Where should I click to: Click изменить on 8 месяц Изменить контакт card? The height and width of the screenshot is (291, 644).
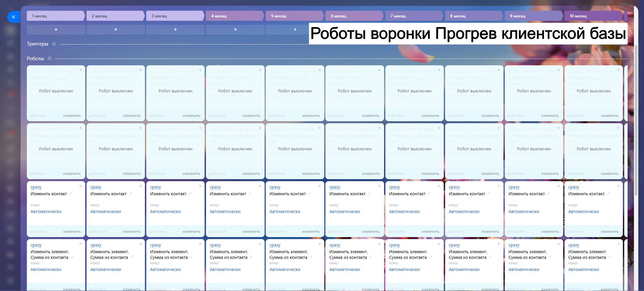pyautogui.click(x=490, y=231)
